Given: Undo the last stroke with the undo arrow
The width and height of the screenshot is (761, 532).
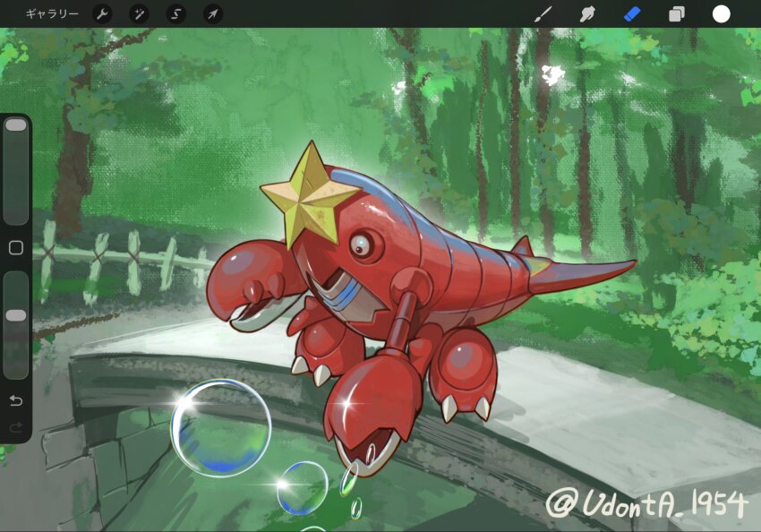Looking at the screenshot, I should pos(16,400).
